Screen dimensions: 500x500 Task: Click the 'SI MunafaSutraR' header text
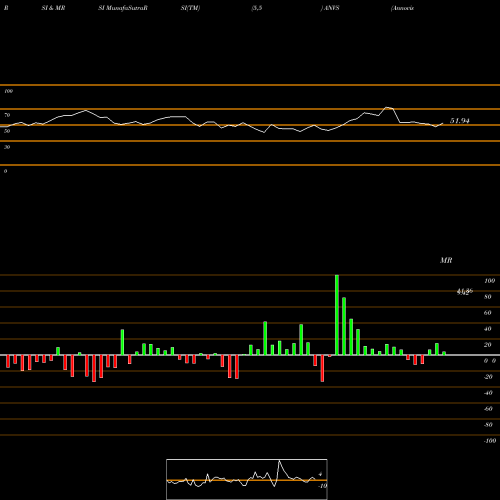pos(123,8)
